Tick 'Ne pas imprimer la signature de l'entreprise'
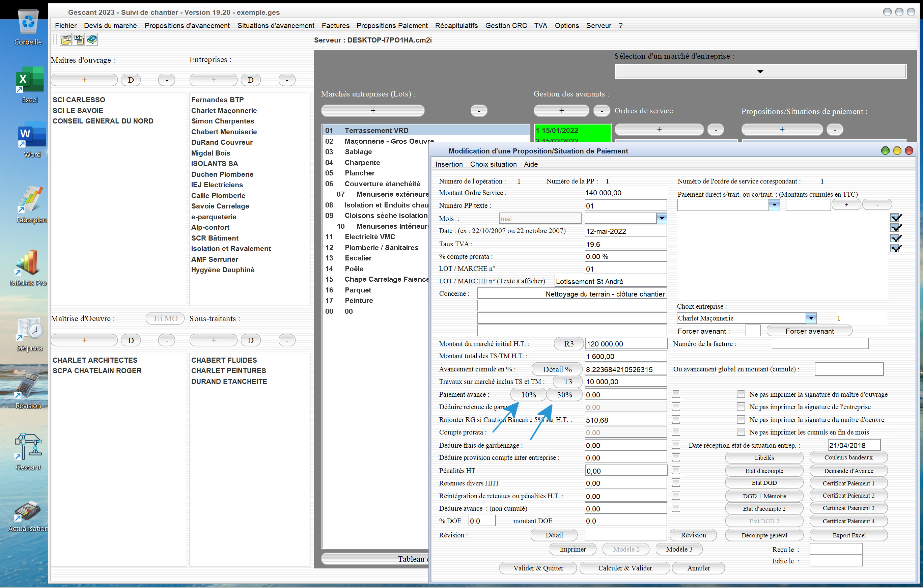The width and height of the screenshot is (923, 588). [x=741, y=406]
